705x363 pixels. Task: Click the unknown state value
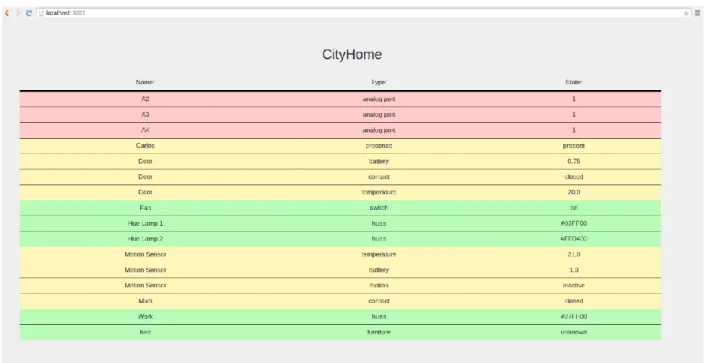(574, 332)
